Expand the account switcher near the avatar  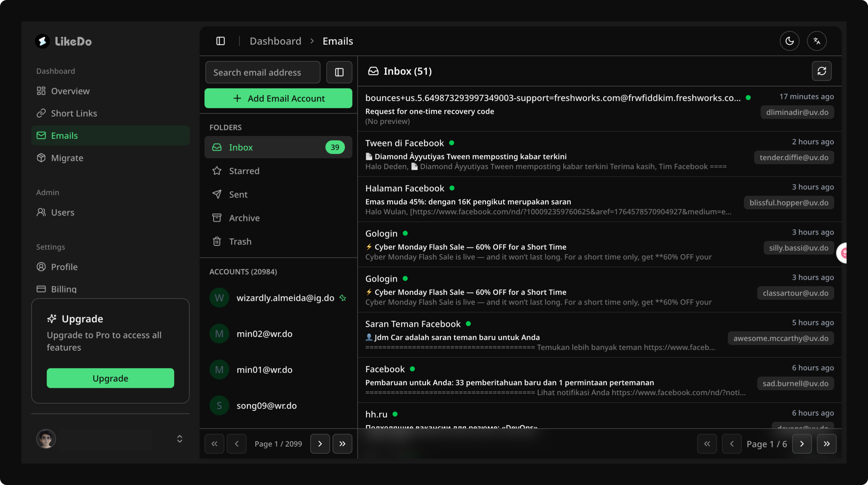(180, 439)
